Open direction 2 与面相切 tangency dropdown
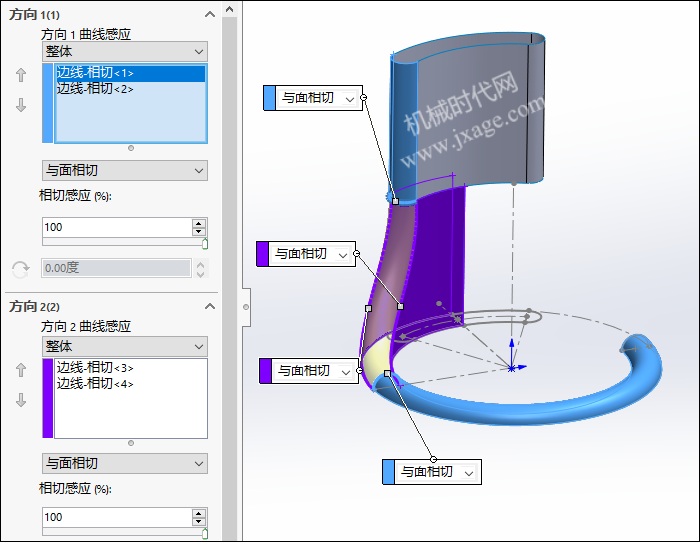 (125, 463)
